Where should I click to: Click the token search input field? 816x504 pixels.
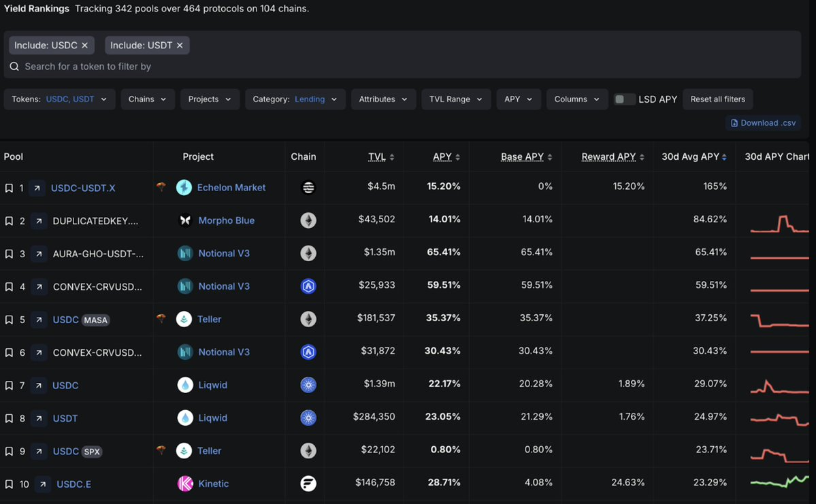pyautogui.click(x=402, y=67)
